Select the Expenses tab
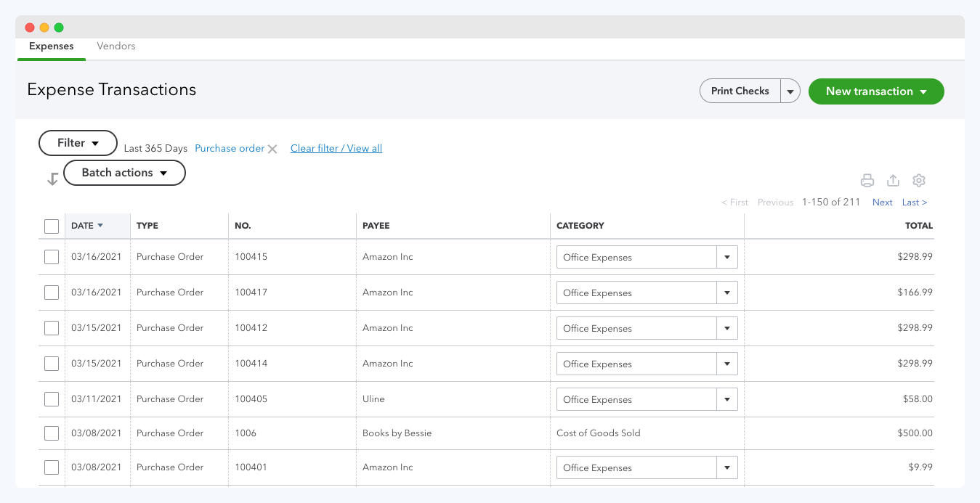Image resolution: width=980 pixels, height=503 pixels. (51, 46)
